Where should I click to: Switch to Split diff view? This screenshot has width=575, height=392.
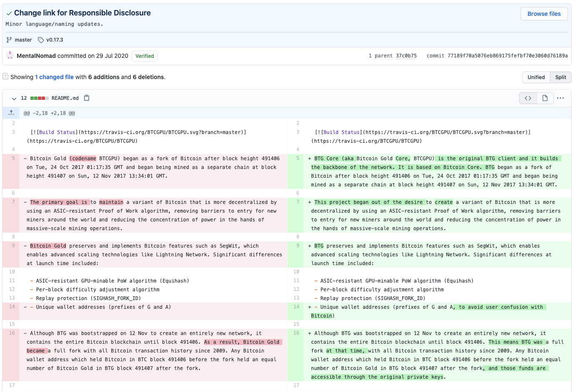pyautogui.click(x=560, y=77)
